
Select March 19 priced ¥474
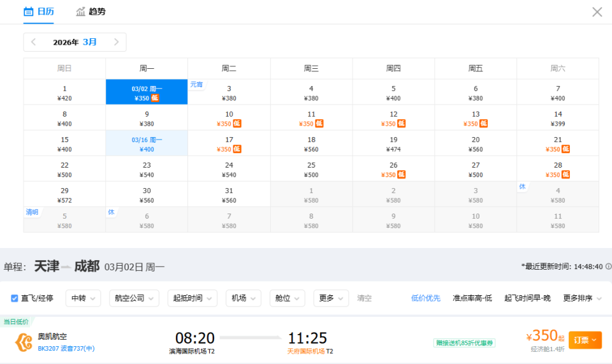[x=393, y=143]
